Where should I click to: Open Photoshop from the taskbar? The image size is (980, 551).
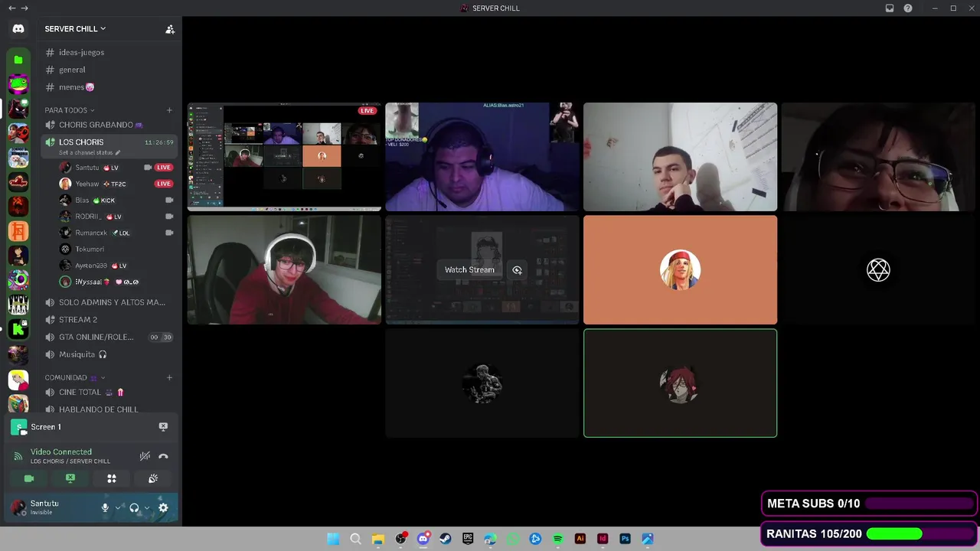point(625,539)
